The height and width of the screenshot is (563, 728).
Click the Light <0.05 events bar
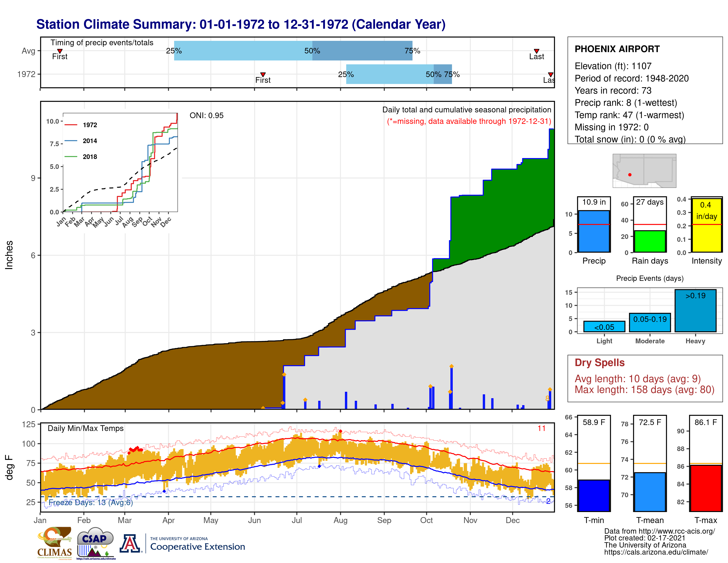pyautogui.click(x=604, y=327)
